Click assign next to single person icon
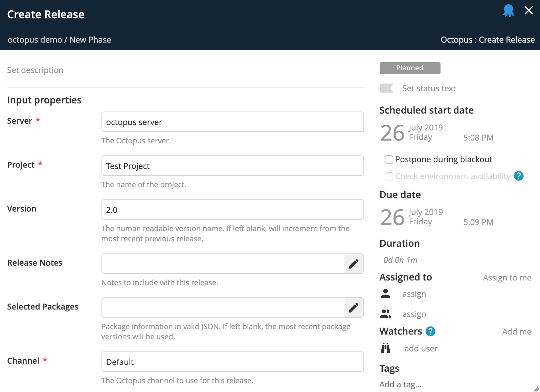Viewport: 540px width, 392px height. coord(414,294)
